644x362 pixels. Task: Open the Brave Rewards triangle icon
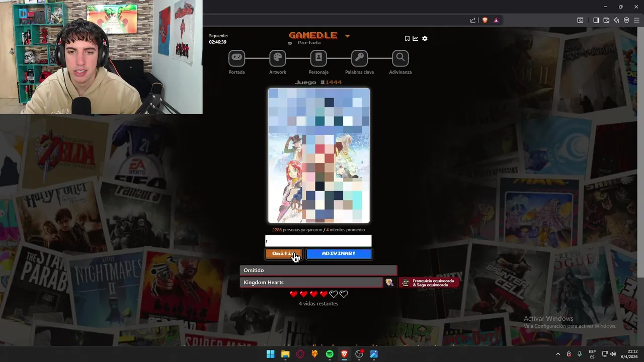[x=496, y=20]
